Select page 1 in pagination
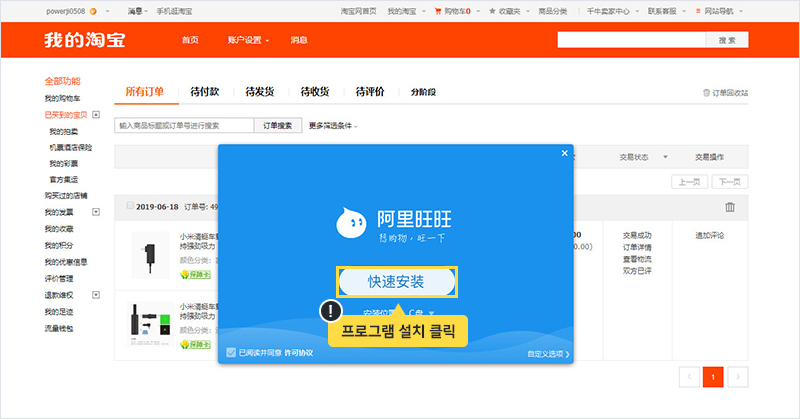This screenshot has height=419, width=800. click(x=713, y=377)
